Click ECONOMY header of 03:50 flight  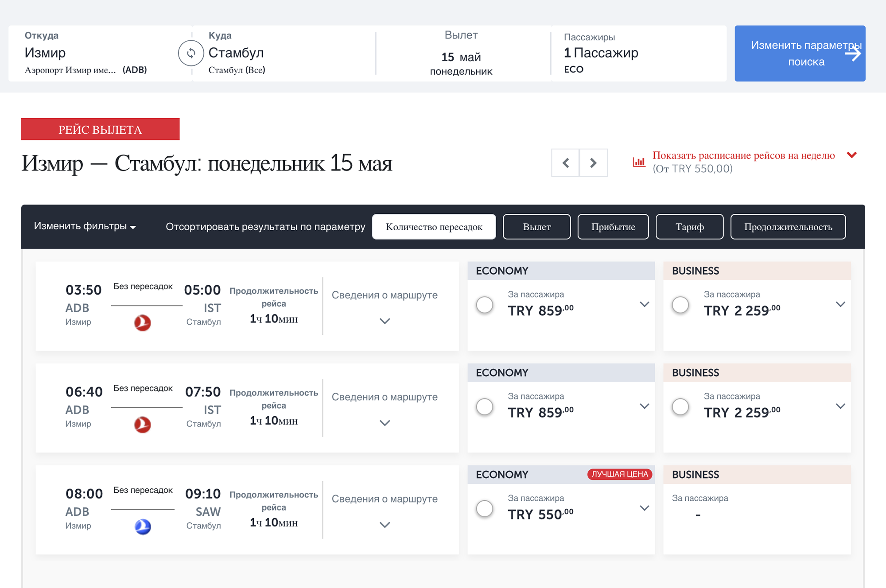pyautogui.click(x=561, y=271)
